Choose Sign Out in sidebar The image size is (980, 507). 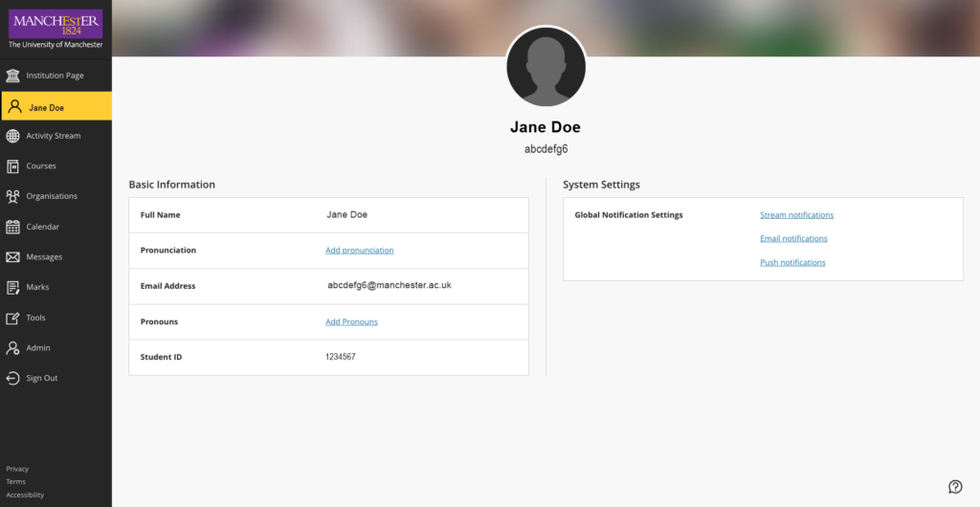(56, 378)
